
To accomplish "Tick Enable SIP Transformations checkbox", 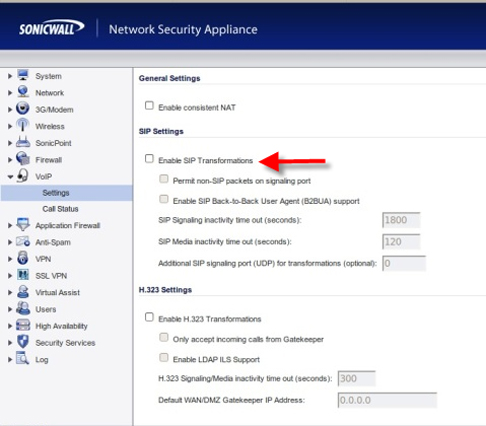I will pyautogui.click(x=149, y=159).
